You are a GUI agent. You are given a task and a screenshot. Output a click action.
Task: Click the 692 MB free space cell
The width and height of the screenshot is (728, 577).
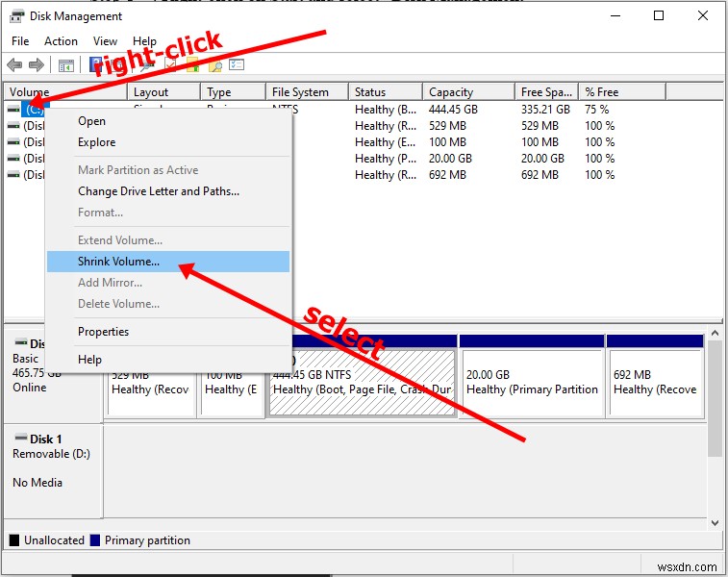pyautogui.click(x=540, y=174)
